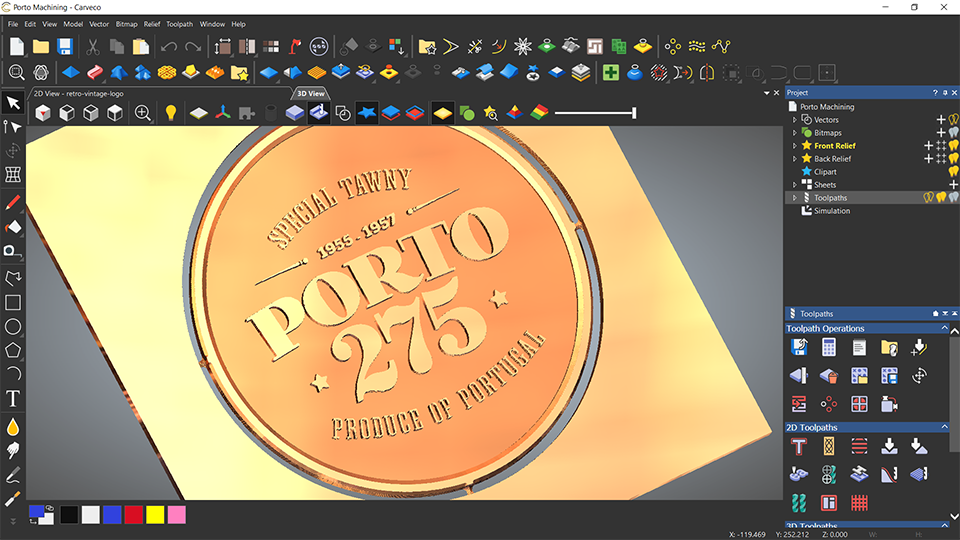
Task: Open the Relief menu
Action: 152,24
